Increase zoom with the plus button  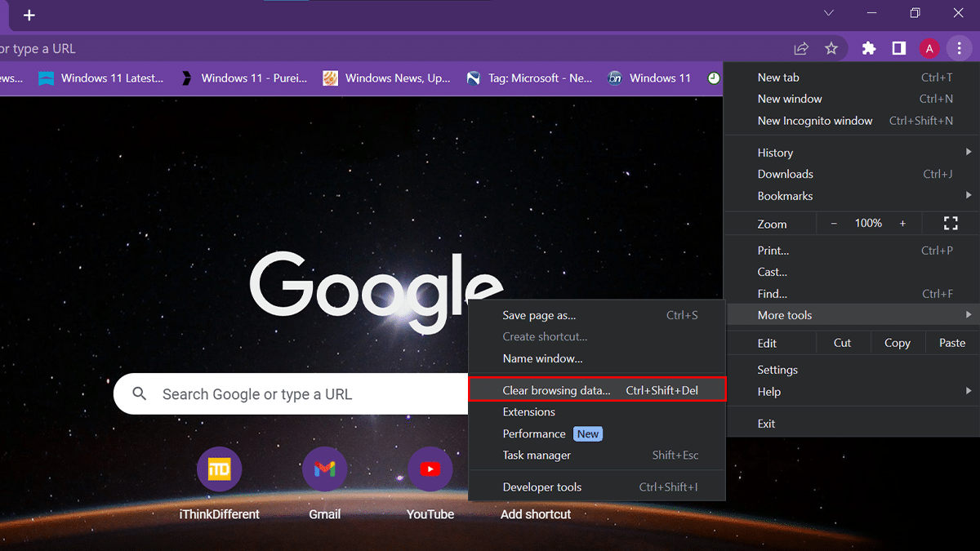902,224
